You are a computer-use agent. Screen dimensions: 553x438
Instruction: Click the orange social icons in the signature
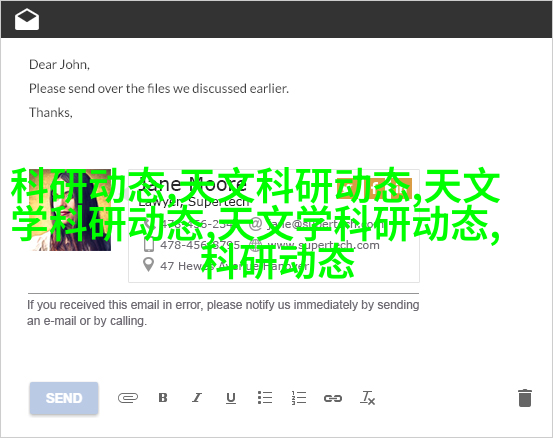pyautogui.click(x=374, y=189)
